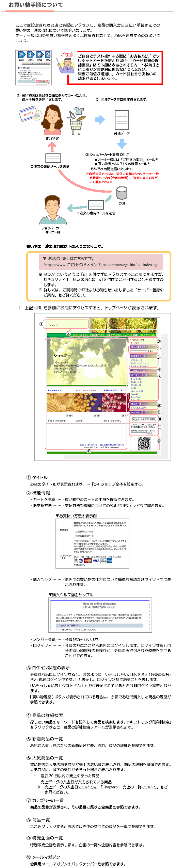177x868 pixels.
Task: Click メンバー登録 in the sample nav bar
Action: [130, 335]
